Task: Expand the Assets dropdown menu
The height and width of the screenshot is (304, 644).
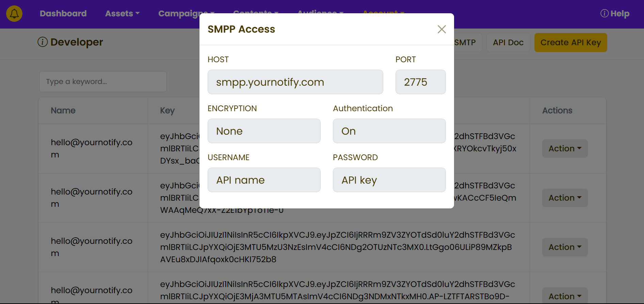Action: coord(122,14)
